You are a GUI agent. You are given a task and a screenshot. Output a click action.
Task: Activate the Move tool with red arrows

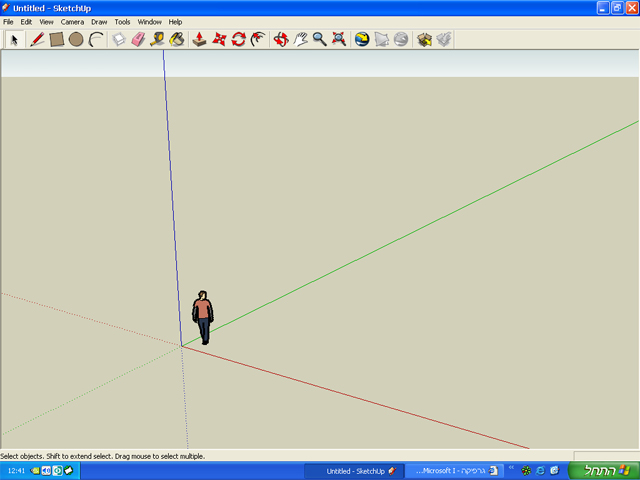click(x=219, y=40)
